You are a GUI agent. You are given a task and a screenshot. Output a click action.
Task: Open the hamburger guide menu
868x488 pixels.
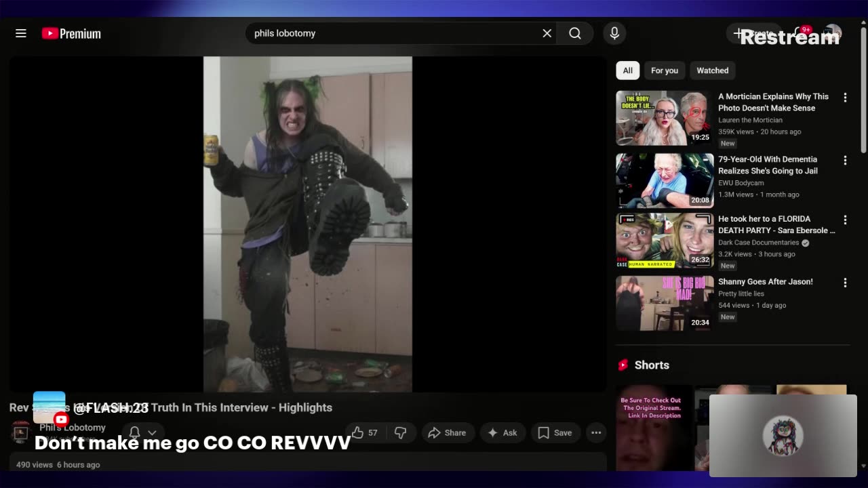click(x=21, y=33)
